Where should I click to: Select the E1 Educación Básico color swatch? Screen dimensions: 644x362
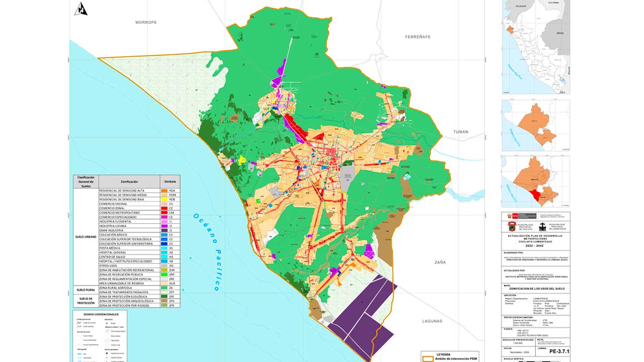[165, 235]
